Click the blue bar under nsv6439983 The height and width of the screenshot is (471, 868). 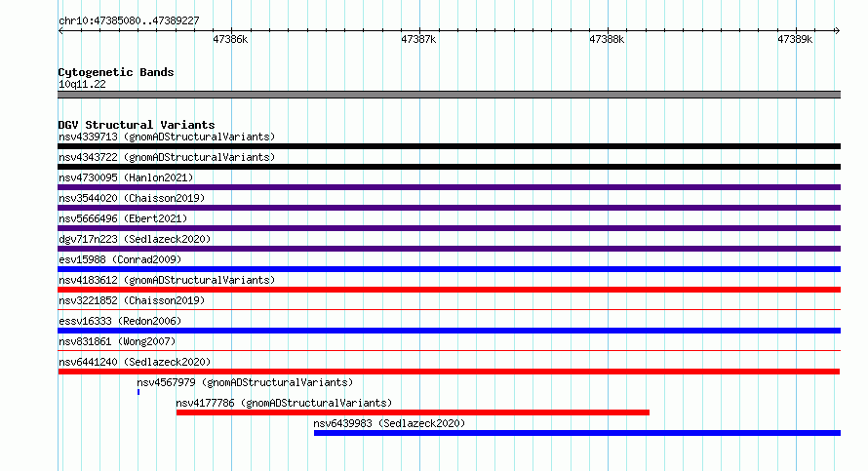577,433
